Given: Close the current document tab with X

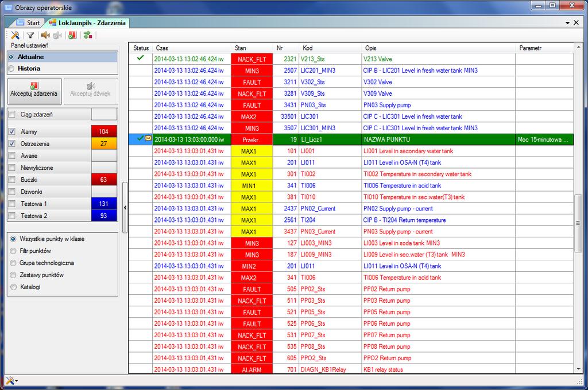Looking at the screenshot, I should pos(577,22).
